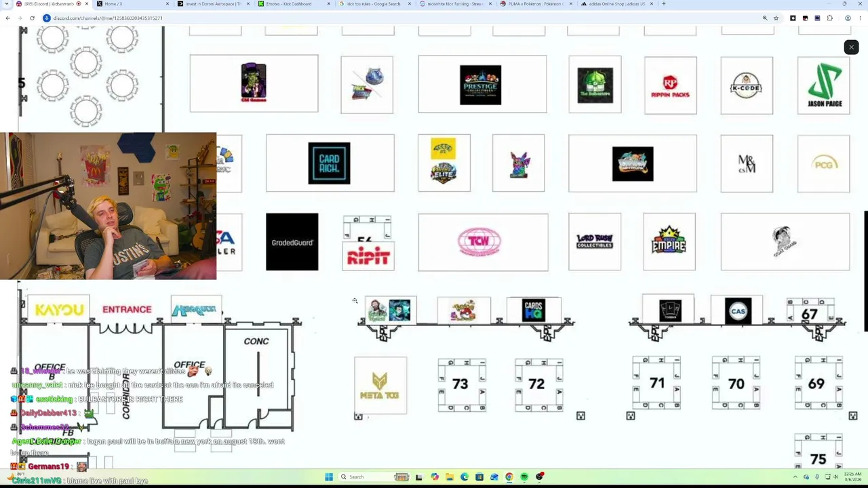
Task: Reload the current Discord page
Action: (32, 18)
